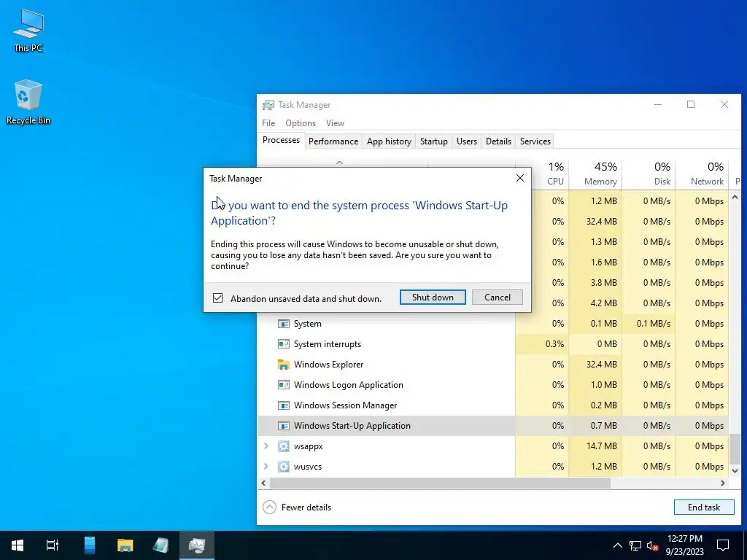Sort by the Network column header
This screenshot has height=560, width=747.
[703, 174]
